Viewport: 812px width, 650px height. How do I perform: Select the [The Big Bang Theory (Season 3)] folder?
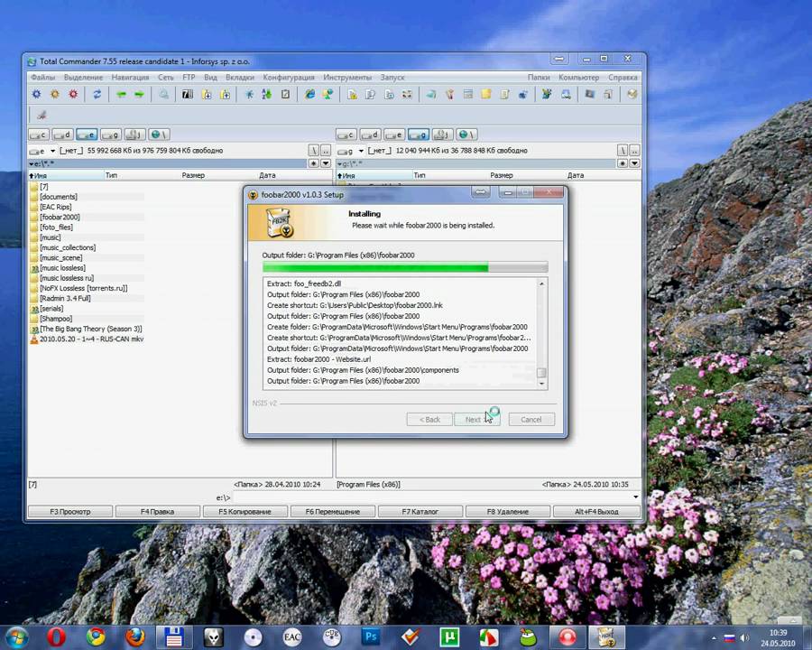90,330
